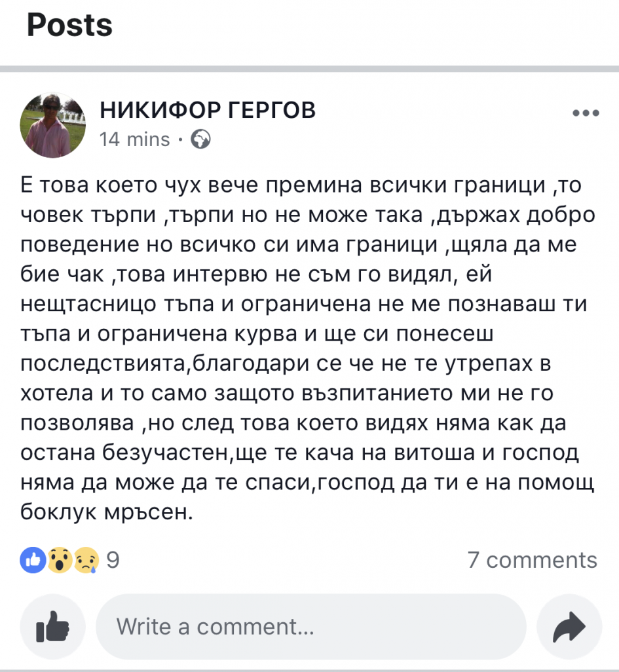Show who reacted via the 9 count
This screenshot has width=619, height=672.
click(113, 560)
